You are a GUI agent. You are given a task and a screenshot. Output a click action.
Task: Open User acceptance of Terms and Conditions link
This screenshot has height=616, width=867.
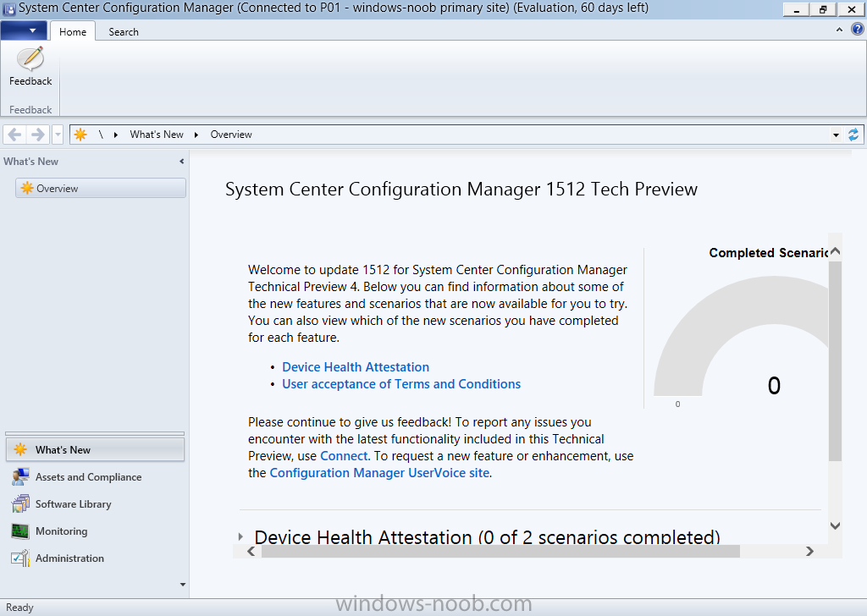(x=401, y=384)
